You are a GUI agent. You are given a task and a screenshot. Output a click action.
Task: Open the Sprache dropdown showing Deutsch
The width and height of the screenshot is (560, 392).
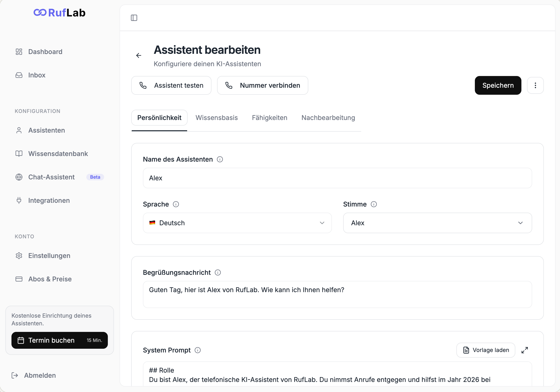tap(237, 223)
